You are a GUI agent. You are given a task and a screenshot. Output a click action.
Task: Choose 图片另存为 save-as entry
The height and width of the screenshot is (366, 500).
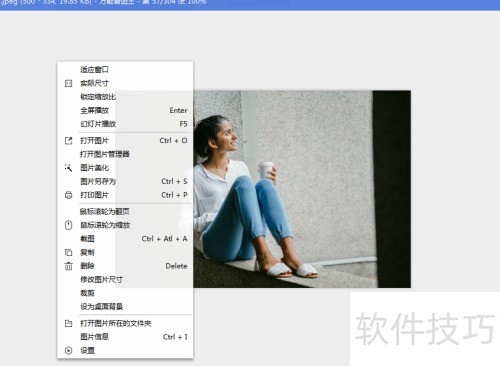[125, 181]
